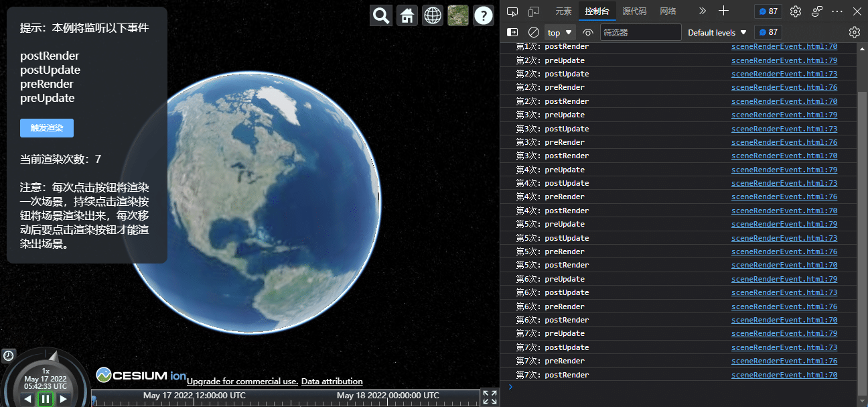Toggle device emulation in DevTools
This screenshot has height=407, width=868.
point(534,11)
